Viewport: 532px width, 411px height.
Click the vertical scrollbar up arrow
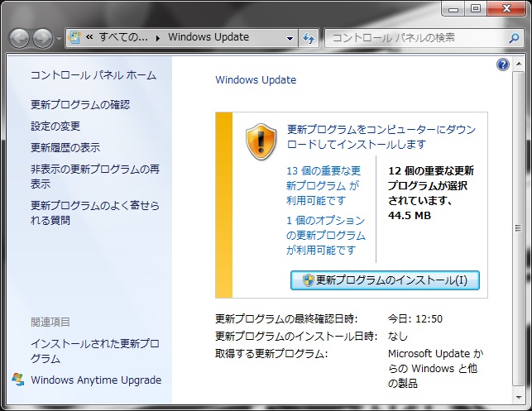(x=519, y=64)
